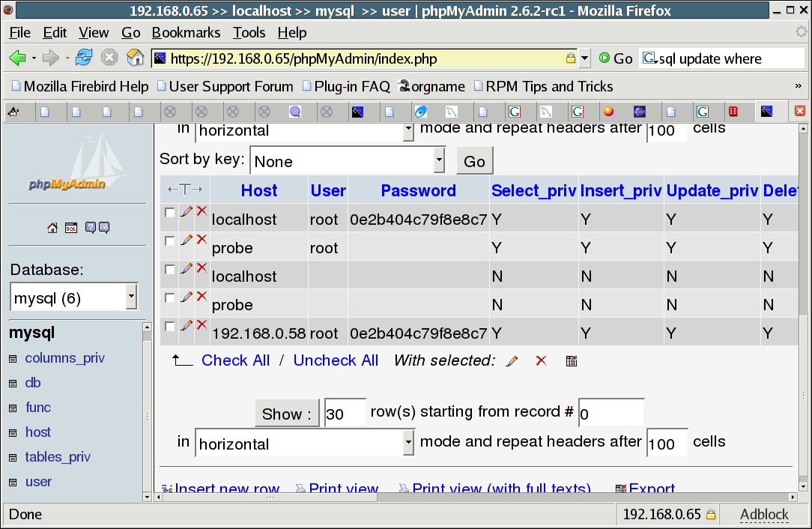
Task: Select the checkbox on the first localhost row
Action: click(x=169, y=213)
